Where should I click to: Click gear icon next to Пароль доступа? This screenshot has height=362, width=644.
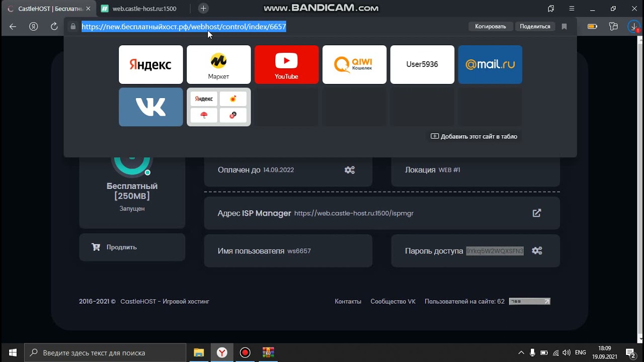coord(537,251)
